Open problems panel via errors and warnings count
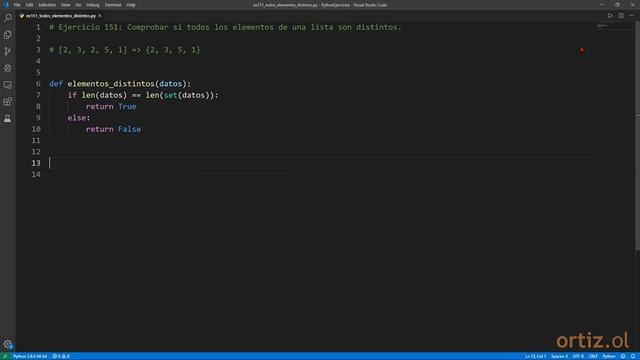Viewport: 640px width, 360px height. pyautogui.click(x=61, y=356)
